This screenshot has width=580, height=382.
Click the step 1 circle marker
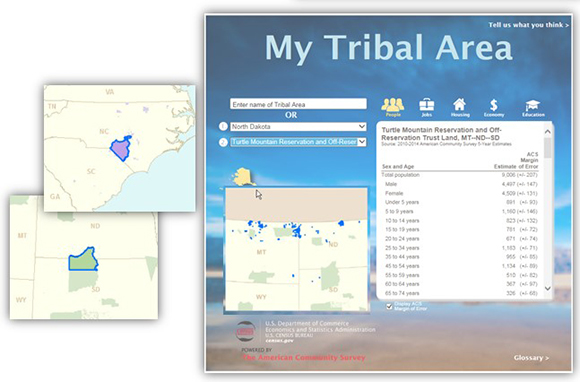click(223, 127)
